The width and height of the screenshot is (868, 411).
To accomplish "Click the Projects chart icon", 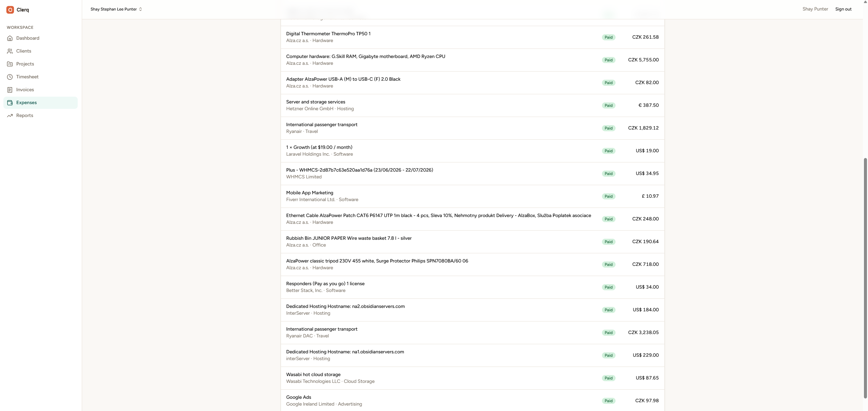I will 10,64.
